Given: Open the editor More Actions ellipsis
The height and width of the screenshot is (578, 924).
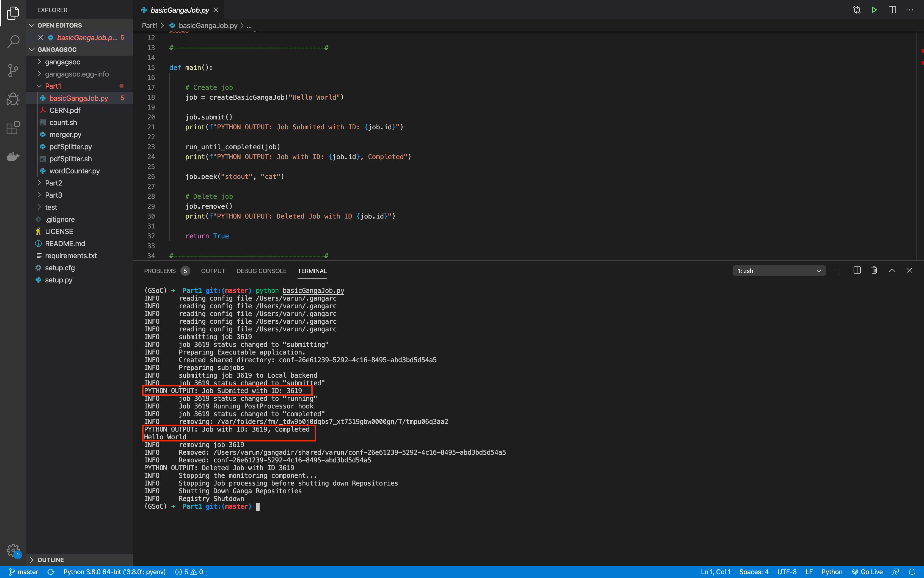Looking at the screenshot, I should (910, 10).
